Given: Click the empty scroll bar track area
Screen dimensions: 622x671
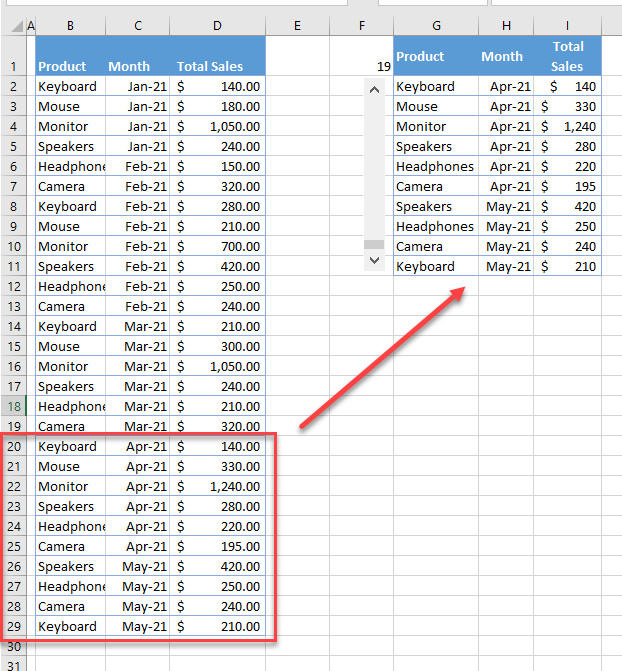Looking at the screenshot, I should [375, 165].
